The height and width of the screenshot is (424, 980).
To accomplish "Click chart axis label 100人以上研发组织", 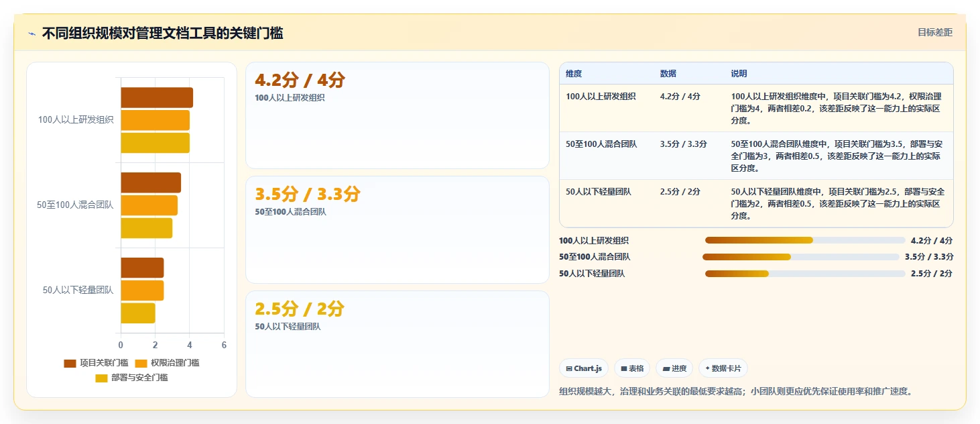I will pyautogui.click(x=76, y=120).
